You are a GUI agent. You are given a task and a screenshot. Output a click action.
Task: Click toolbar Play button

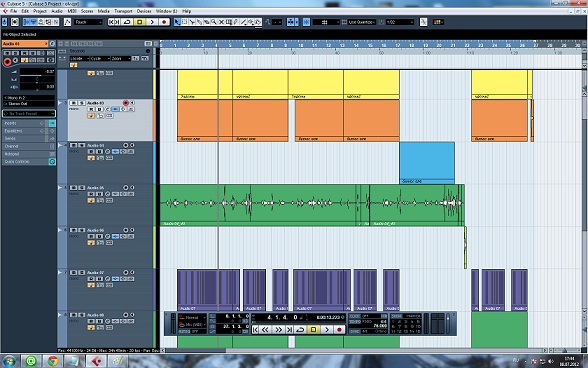[x=152, y=22]
